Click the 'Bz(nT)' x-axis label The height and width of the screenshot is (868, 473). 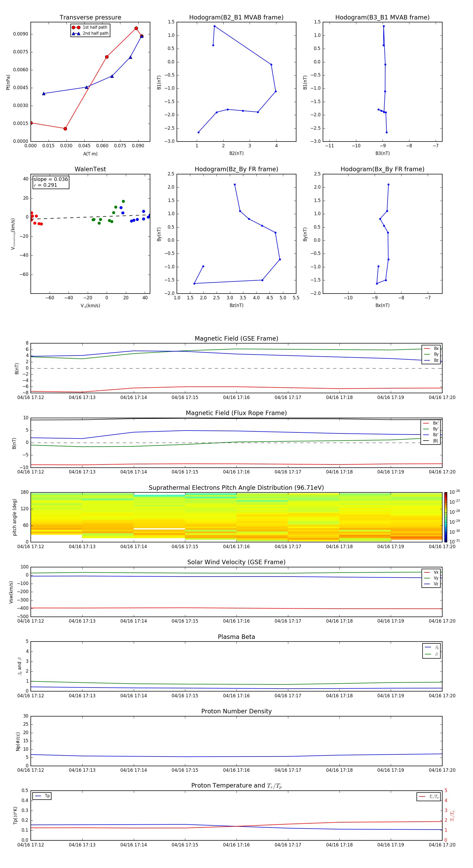tap(236, 305)
